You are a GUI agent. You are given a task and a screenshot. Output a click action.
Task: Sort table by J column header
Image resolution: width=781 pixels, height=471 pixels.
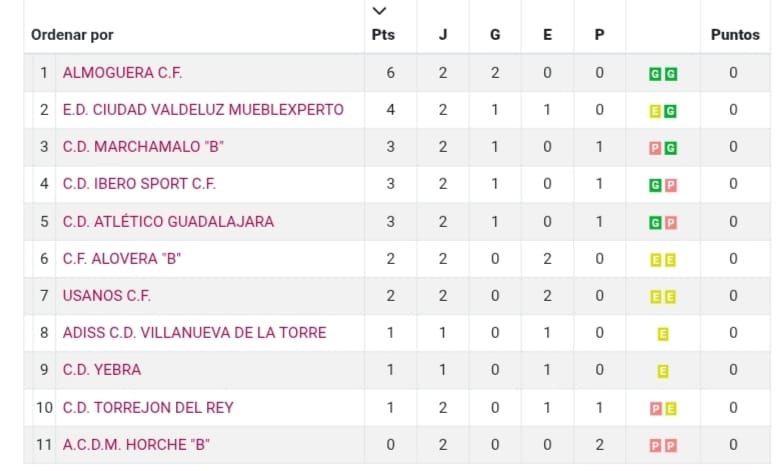443,35
